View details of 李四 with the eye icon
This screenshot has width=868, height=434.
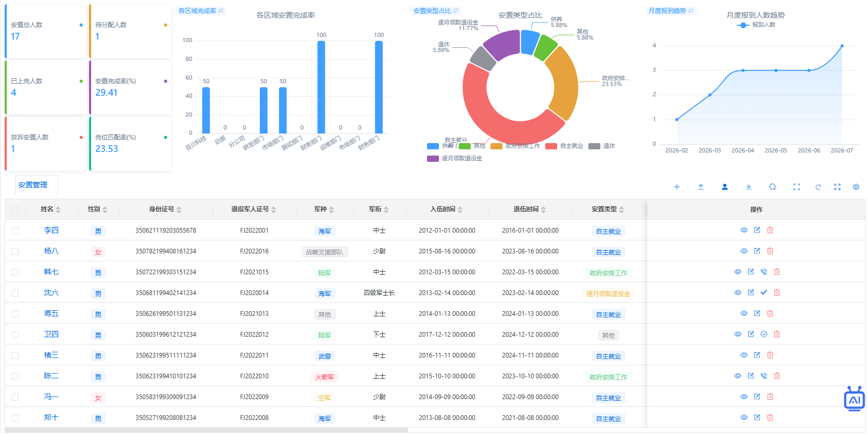click(744, 230)
